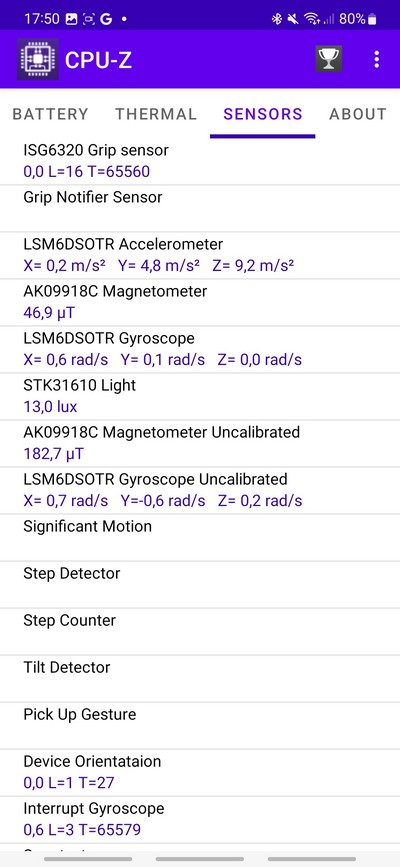Tap the CPU-Z chip logo icon
Viewport: 400px width, 867px height.
tap(37, 59)
